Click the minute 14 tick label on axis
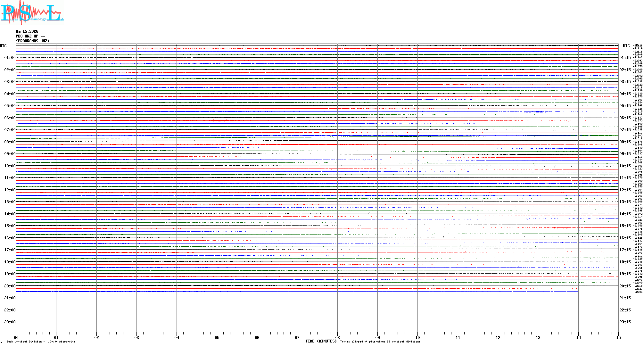The width and height of the screenshot is (644, 346). pos(578,337)
